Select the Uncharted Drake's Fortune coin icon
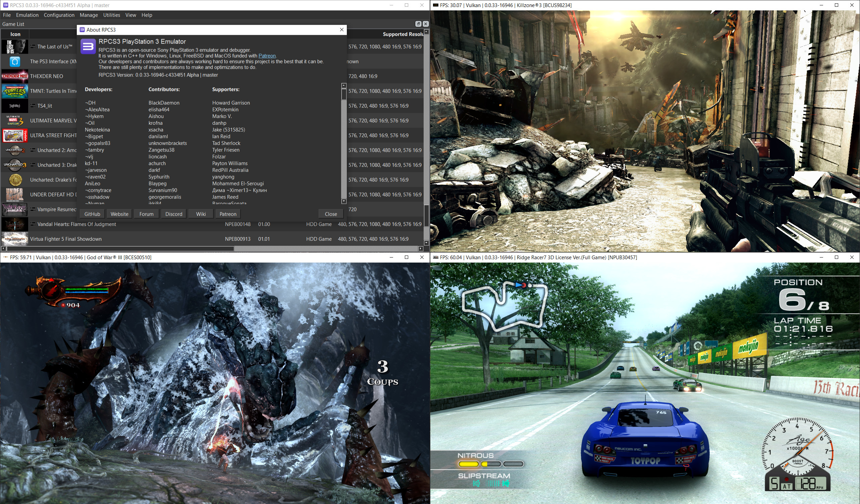860x504 pixels. pos(15,180)
